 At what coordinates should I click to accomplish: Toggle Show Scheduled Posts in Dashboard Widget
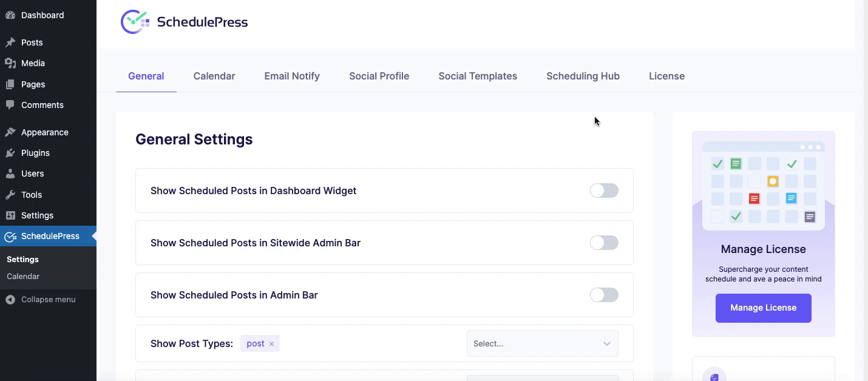(x=604, y=190)
